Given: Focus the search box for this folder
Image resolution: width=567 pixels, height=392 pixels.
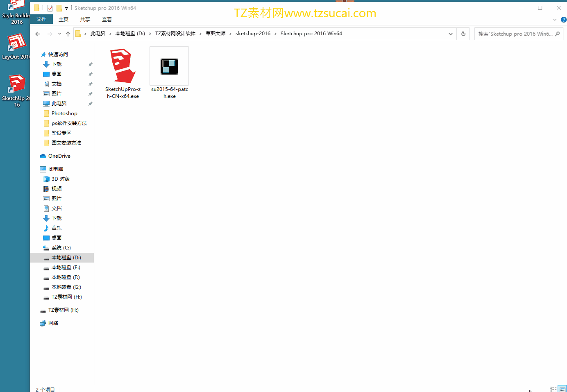Looking at the screenshot, I should tap(519, 34).
